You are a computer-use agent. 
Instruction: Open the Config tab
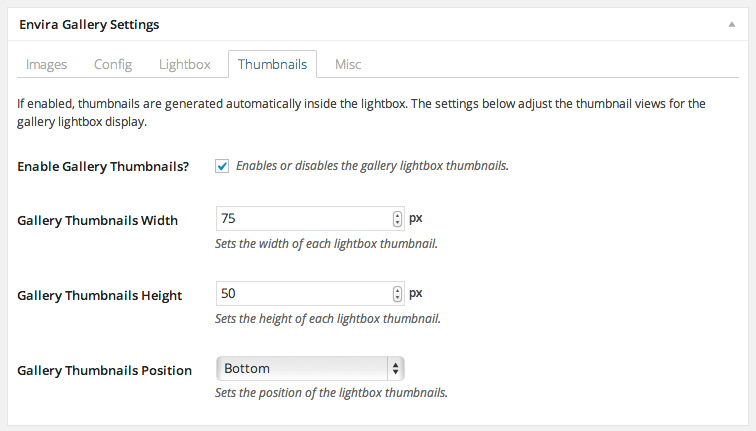point(113,64)
